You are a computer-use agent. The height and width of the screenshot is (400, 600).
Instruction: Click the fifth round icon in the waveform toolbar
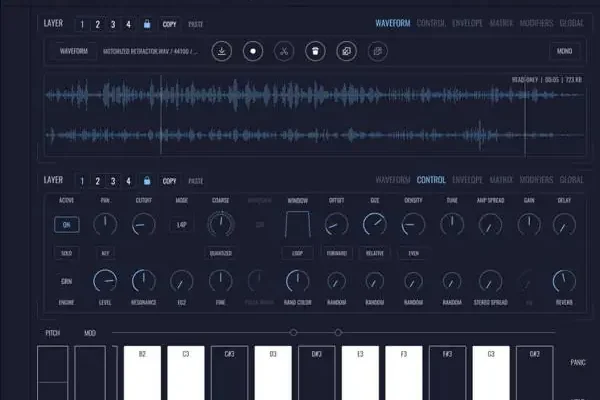346,50
